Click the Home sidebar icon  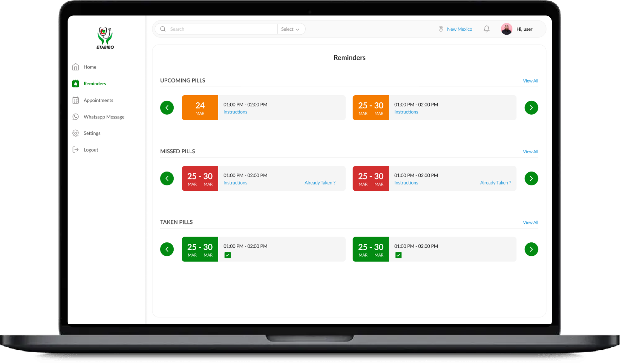[76, 67]
